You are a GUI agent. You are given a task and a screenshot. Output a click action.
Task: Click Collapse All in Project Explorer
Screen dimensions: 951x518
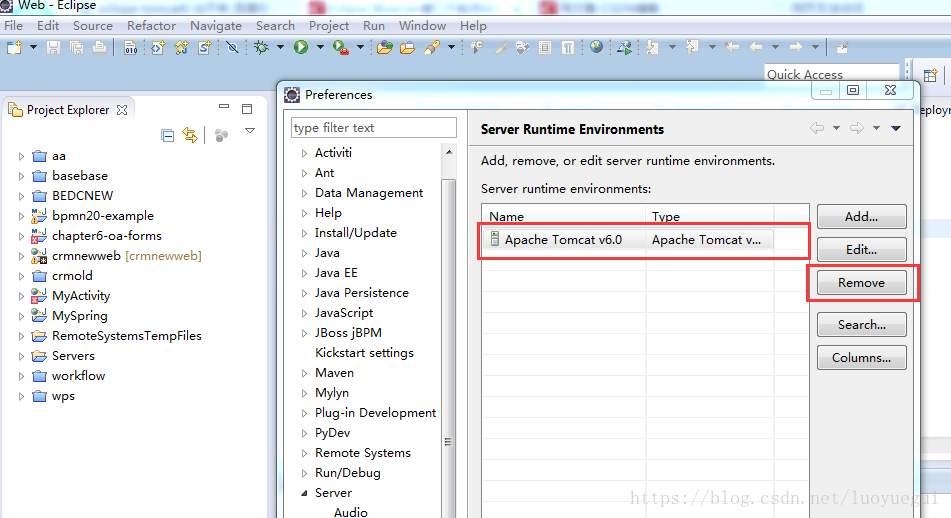click(168, 135)
